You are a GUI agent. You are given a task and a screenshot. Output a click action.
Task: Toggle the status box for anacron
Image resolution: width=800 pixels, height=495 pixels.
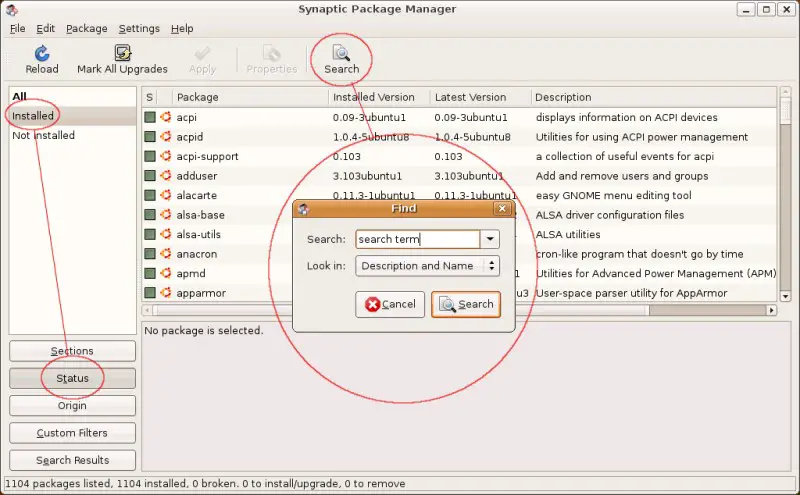coord(149,254)
